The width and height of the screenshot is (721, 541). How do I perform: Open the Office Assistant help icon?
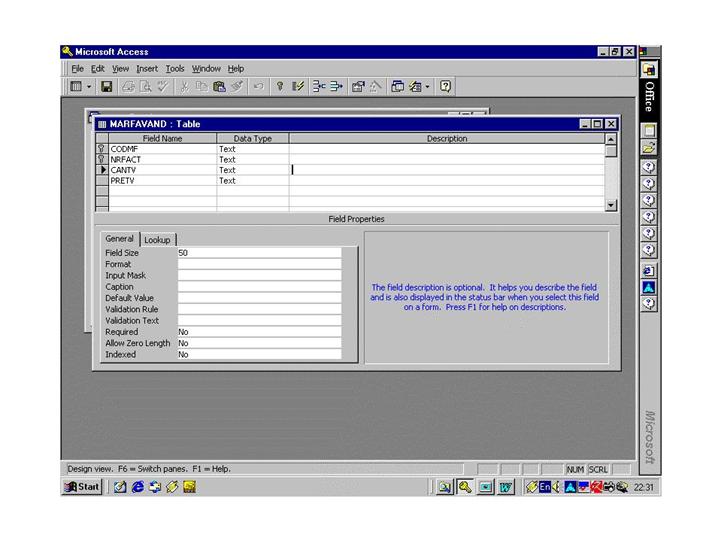coord(445,86)
